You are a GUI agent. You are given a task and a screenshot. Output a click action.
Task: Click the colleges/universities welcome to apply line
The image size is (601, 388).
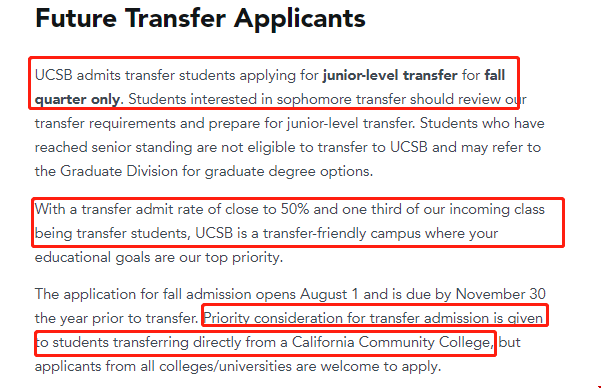(x=238, y=366)
